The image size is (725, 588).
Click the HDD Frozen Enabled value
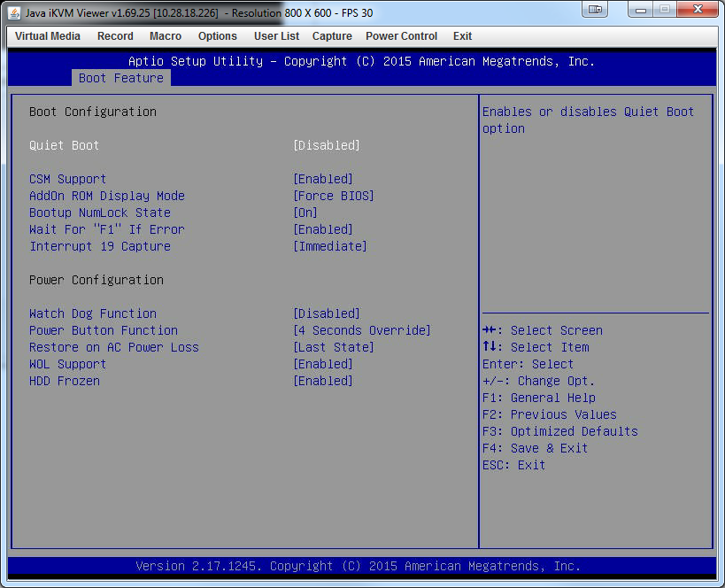point(322,381)
